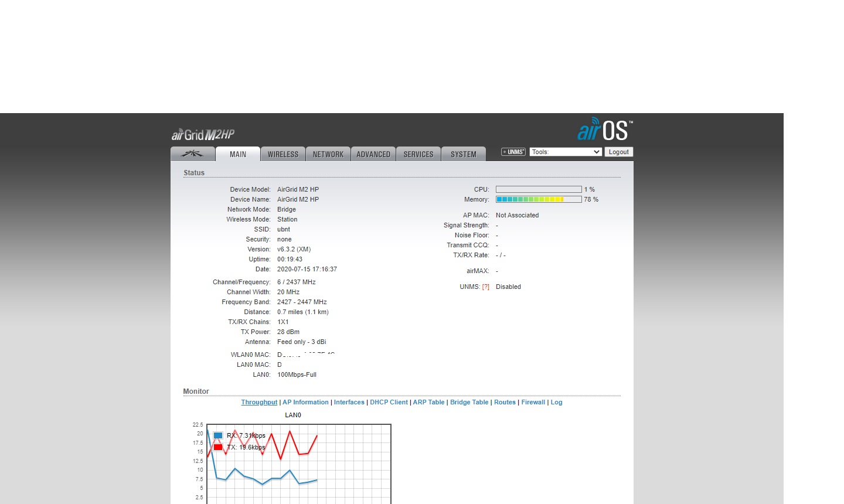844x504 pixels.
Task: Switch to the MAIN tab
Action: click(x=238, y=154)
